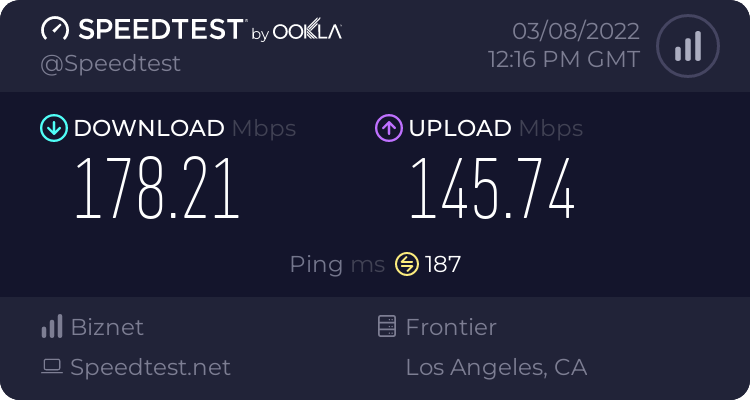Image resolution: width=750 pixels, height=400 pixels.
Task: Click the server icon beside Frontier
Action: click(387, 327)
